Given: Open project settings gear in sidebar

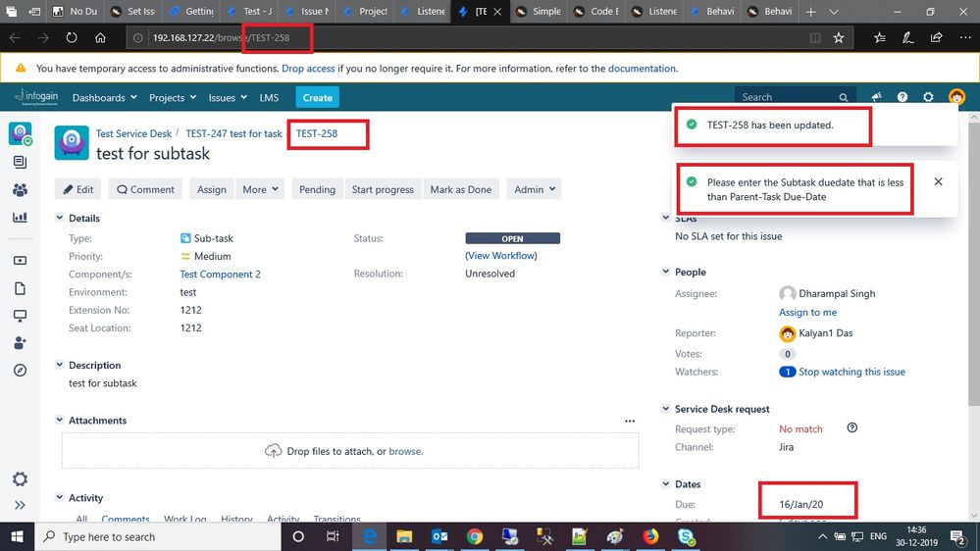Looking at the screenshot, I should click(20, 479).
